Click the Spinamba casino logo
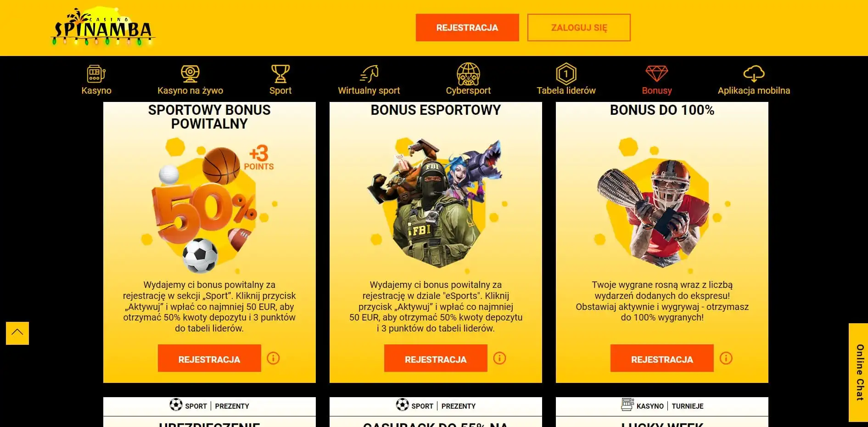Screen dimensions: 868x427 103,27
